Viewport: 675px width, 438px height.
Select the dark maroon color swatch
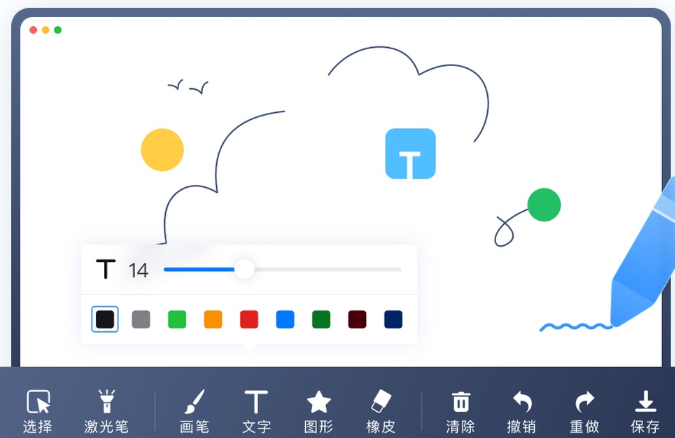click(357, 319)
